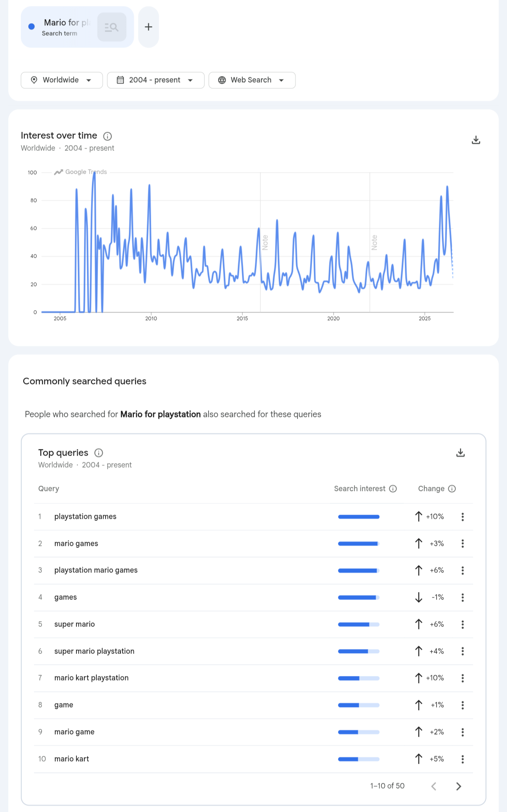This screenshot has width=507, height=812.
Task: Open the super mario playstation query
Action: (94, 651)
